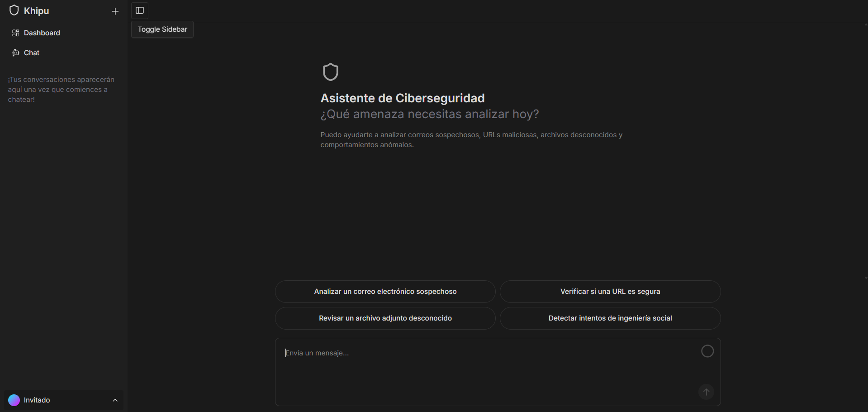The height and width of the screenshot is (412, 868).
Task: Expand the Invitado user menu chevron
Action: pos(115,400)
